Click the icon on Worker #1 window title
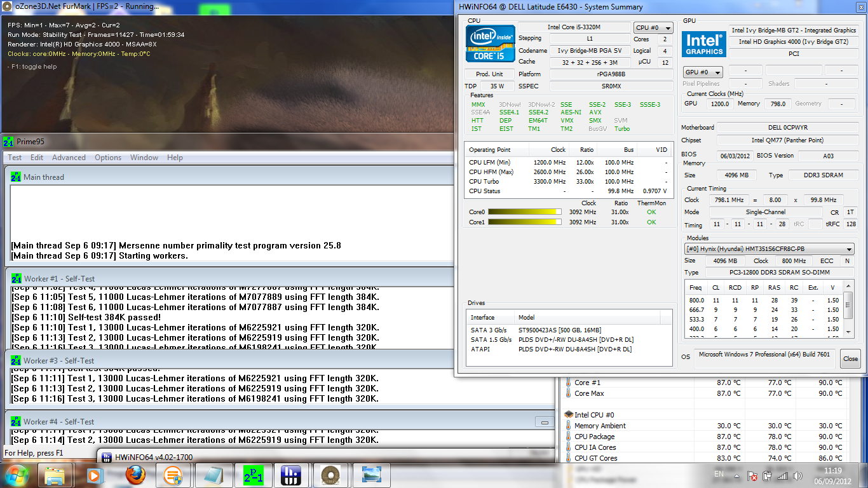This screenshot has height=488, width=868. click(x=16, y=278)
